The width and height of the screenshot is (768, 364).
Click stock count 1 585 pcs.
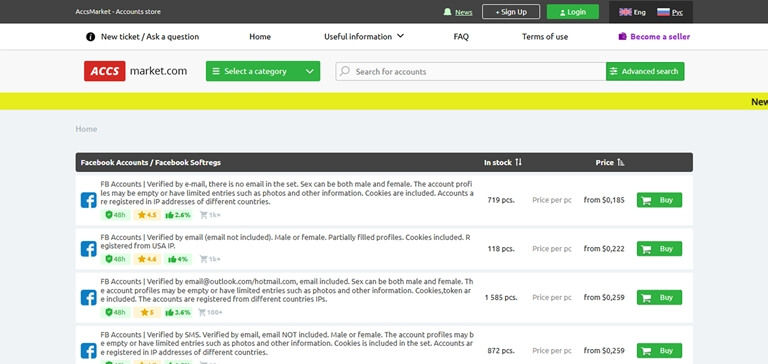click(501, 297)
